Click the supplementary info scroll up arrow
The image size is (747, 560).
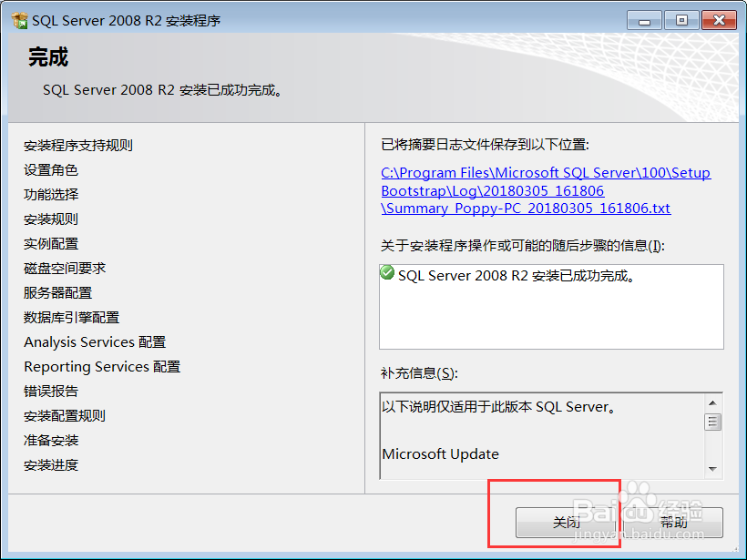[712, 402]
